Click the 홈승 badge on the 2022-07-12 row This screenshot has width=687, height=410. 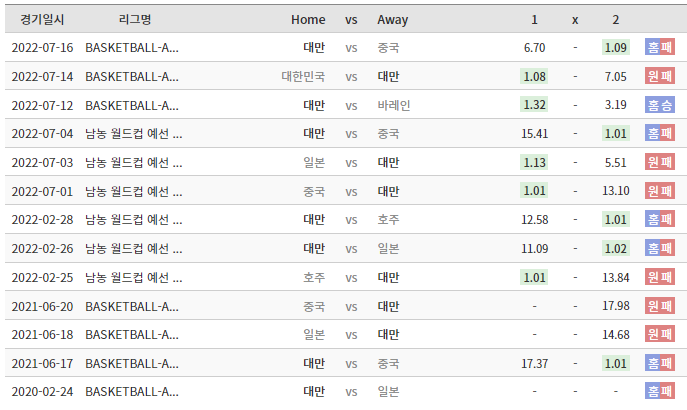pos(659,104)
